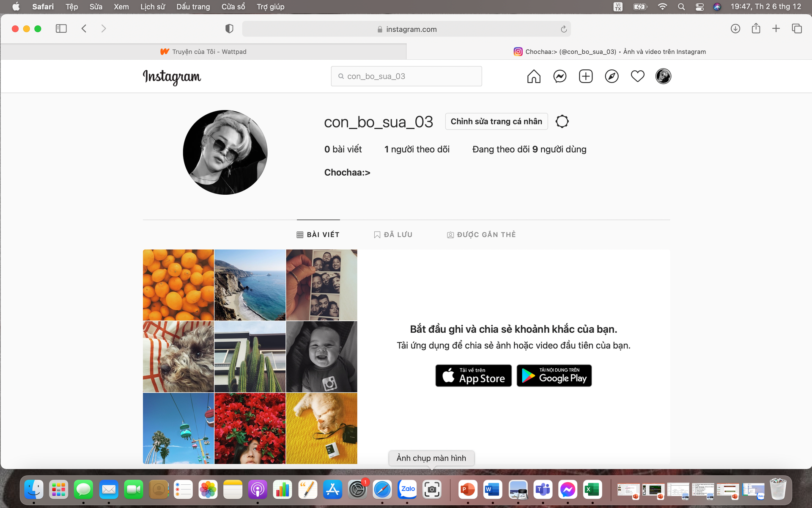
Task: Toggle Safari sidebar panel
Action: pos(61,29)
